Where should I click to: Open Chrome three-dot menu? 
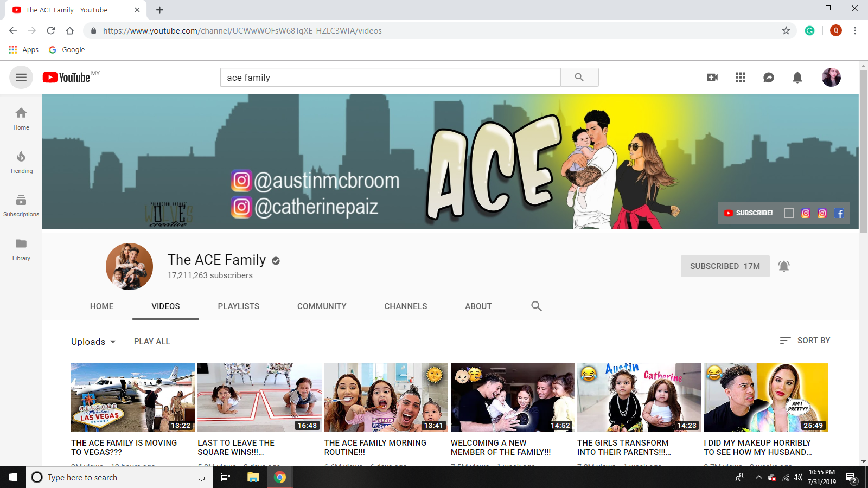click(855, 31)
